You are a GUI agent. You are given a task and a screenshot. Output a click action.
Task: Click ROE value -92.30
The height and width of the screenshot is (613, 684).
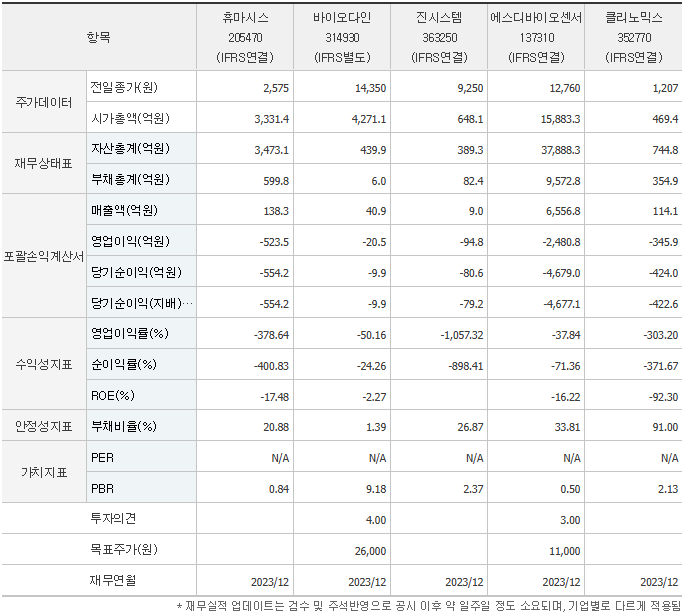click(x=663, y=397)
